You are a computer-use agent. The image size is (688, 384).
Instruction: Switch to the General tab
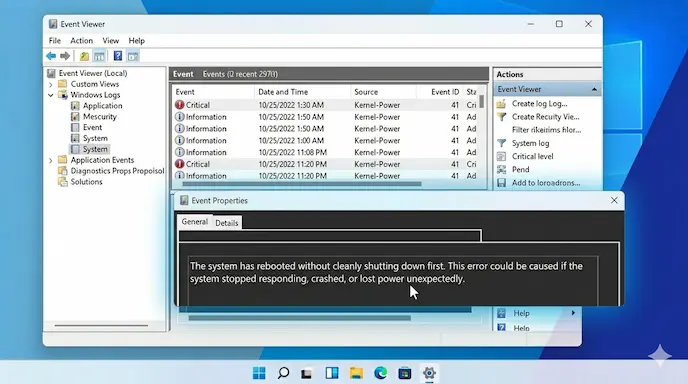194,222
